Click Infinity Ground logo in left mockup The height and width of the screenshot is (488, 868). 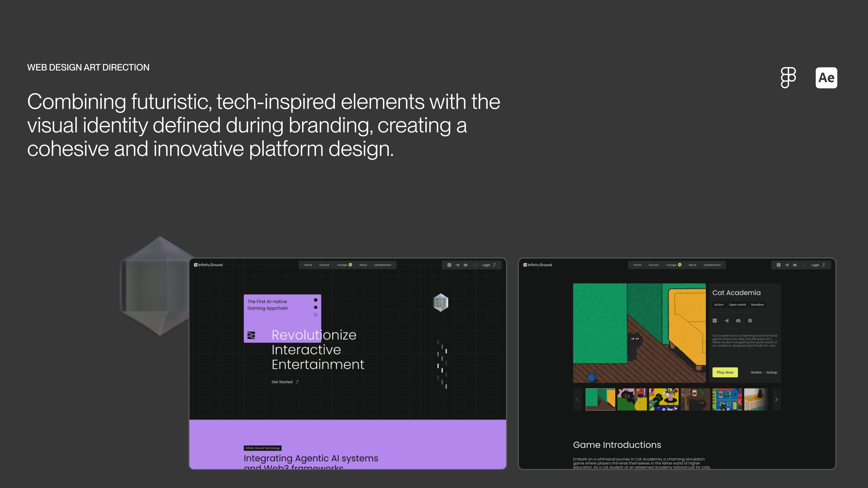click(x=208, y=265)
